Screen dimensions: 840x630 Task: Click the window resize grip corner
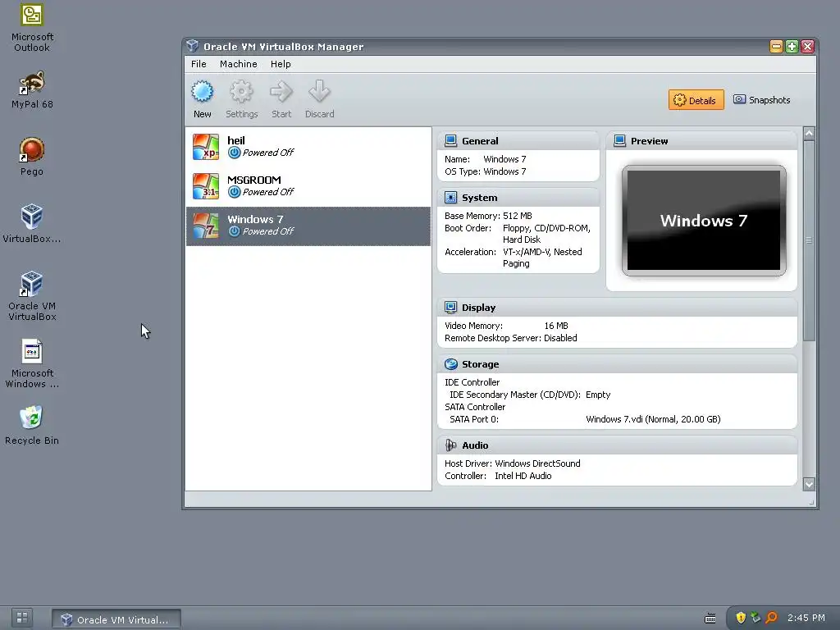(811, 503)
